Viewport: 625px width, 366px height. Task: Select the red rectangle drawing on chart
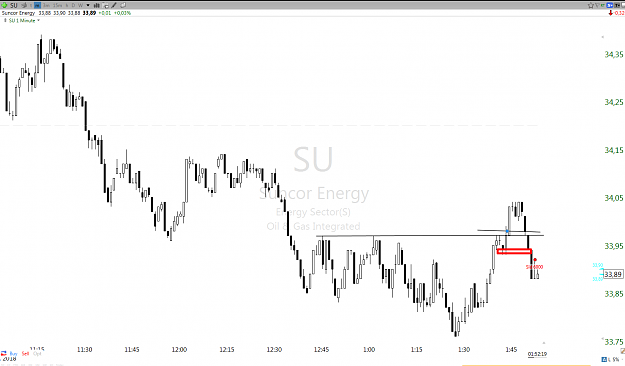(514, 251)
